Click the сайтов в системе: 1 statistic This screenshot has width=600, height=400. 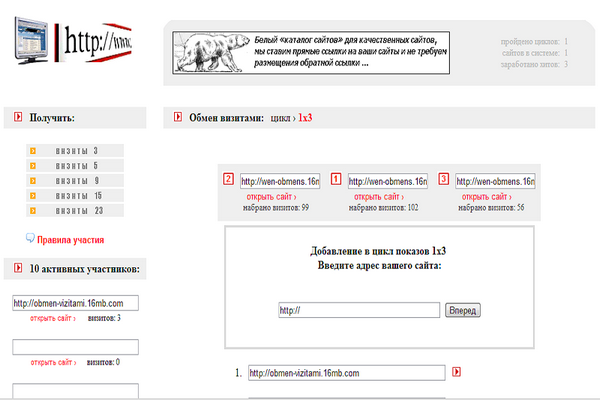pyautogui.click(x=535, y=53)
